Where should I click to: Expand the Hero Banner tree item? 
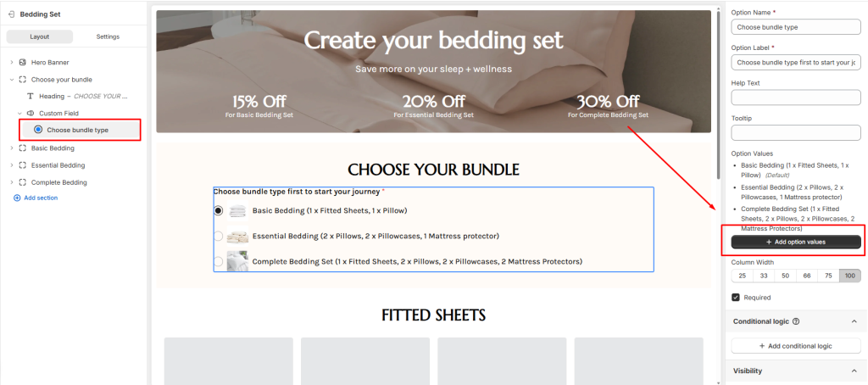coord(11,63)
